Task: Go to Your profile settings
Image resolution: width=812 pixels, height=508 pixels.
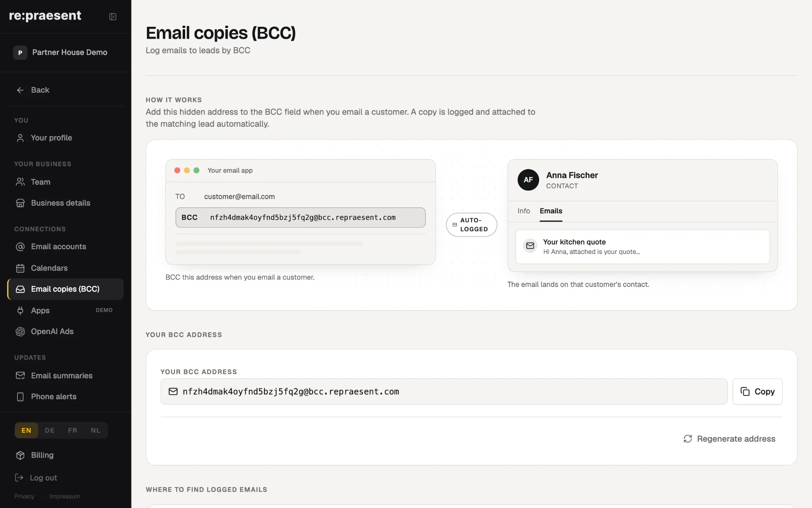Action: [65, 138]
